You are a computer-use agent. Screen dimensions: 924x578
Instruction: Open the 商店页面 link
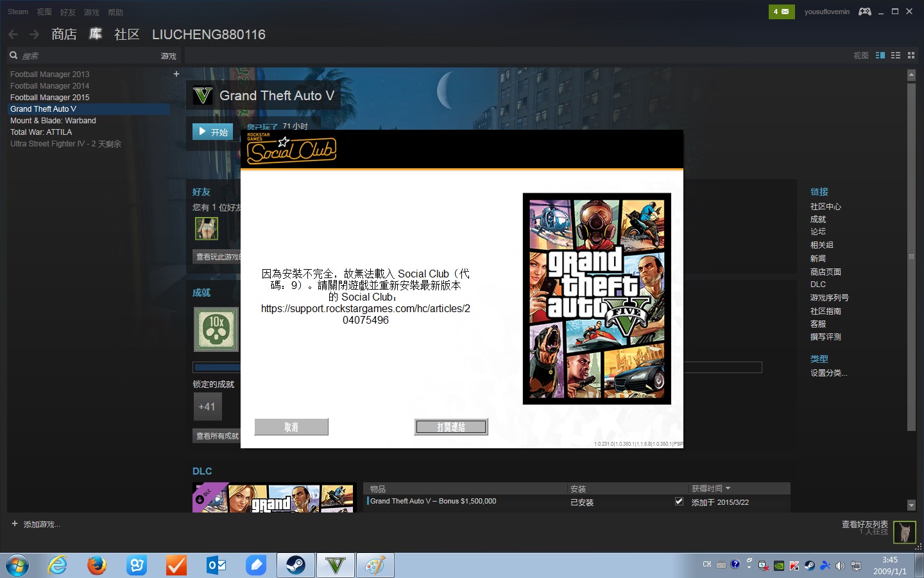tap(825, 272)
